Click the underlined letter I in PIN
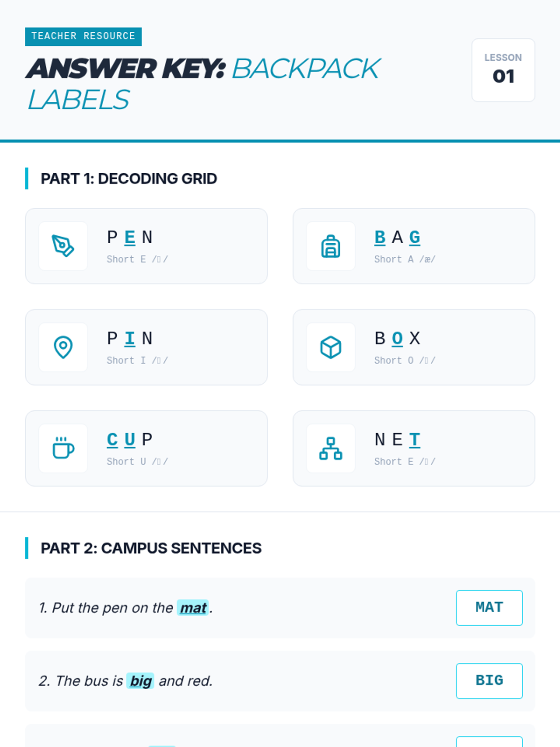560x747 pixels. 130,338
